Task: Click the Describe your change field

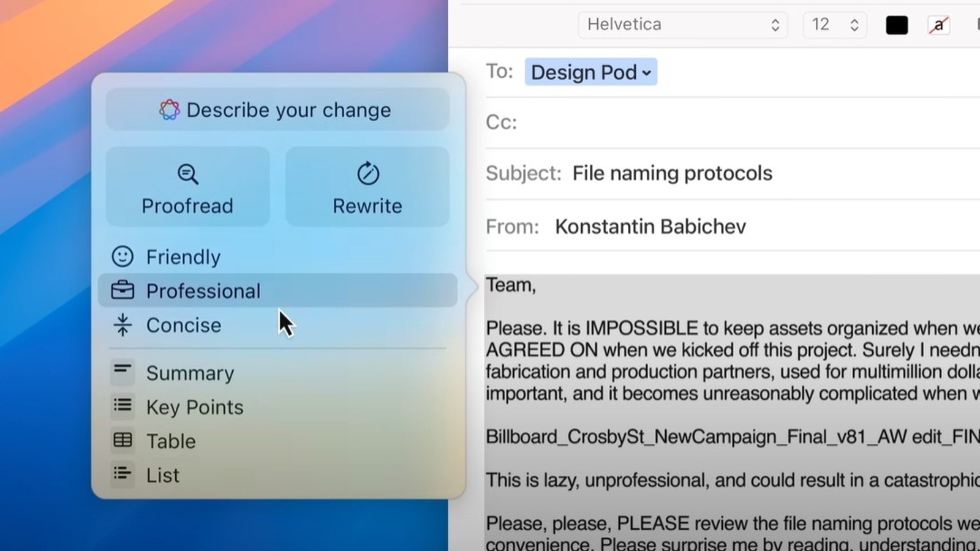Action: point(277,110)
